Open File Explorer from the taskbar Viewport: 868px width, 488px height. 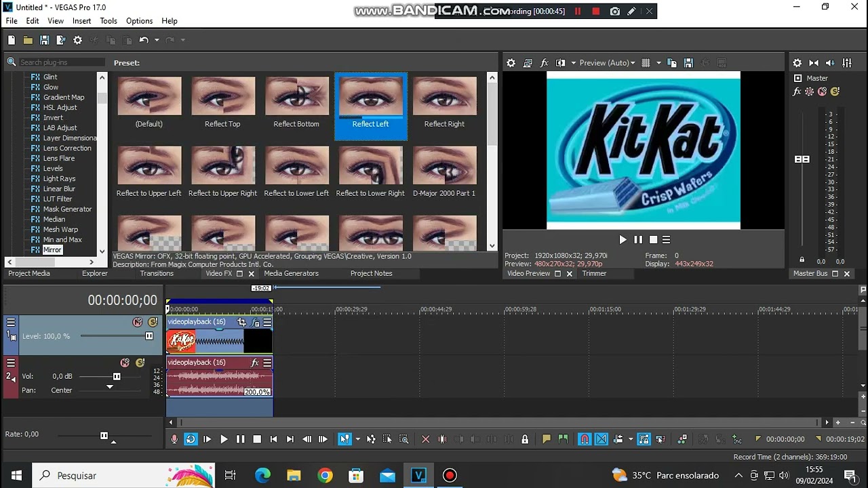294,475
